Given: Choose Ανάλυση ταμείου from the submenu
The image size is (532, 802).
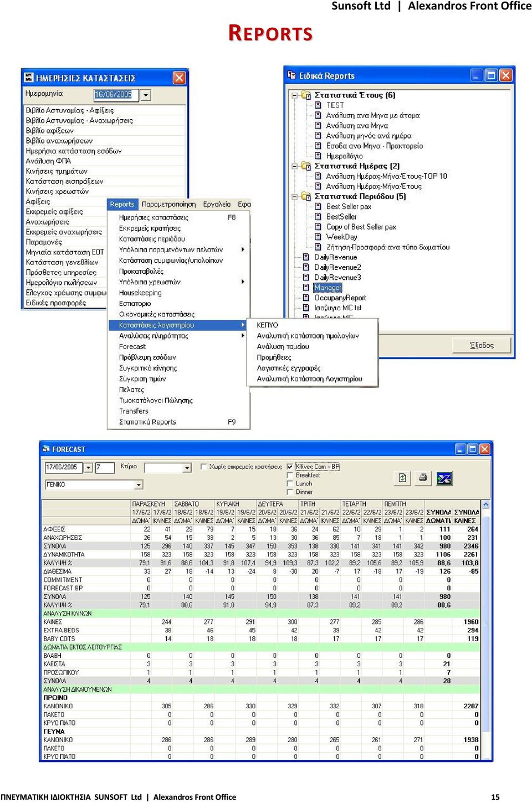Looking at the screenshot, I should tap(313, 347).
